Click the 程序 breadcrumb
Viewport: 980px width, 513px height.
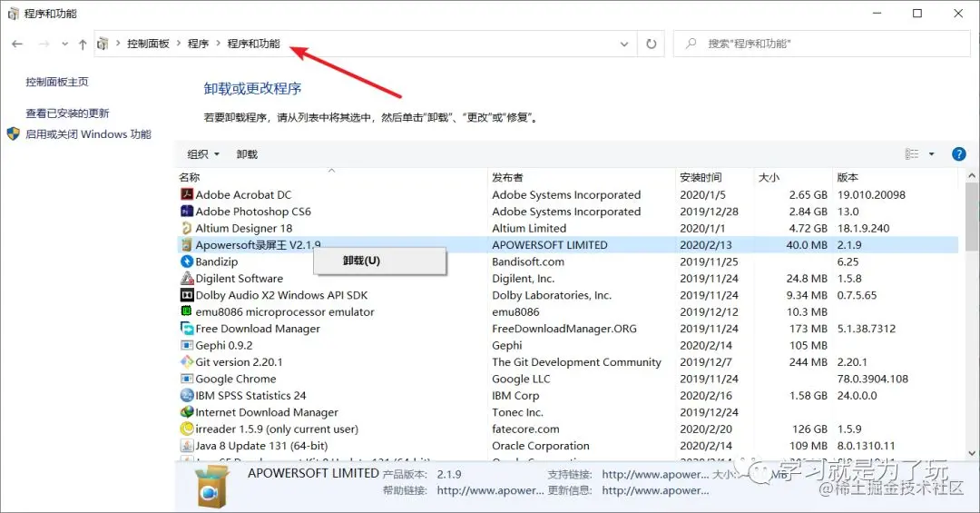point(198,44)
